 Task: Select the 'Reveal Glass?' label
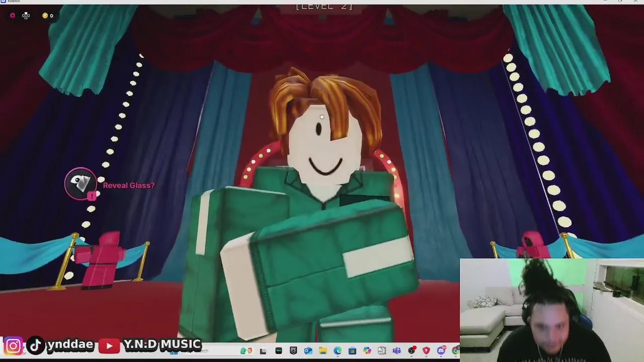(129, 186)
